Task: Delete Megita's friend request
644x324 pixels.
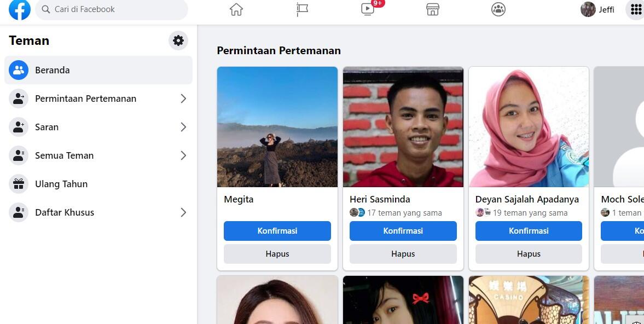Action: 277,254
